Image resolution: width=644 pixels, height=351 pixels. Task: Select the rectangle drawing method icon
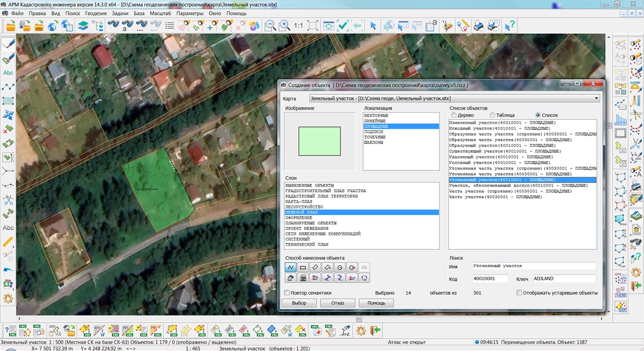[x=303, y=267]
